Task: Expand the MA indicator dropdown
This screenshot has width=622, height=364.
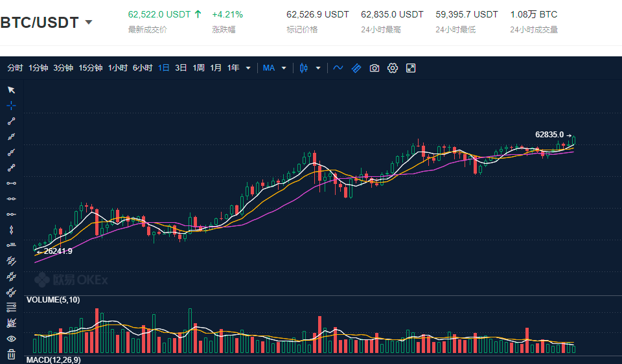Action: 284,68
